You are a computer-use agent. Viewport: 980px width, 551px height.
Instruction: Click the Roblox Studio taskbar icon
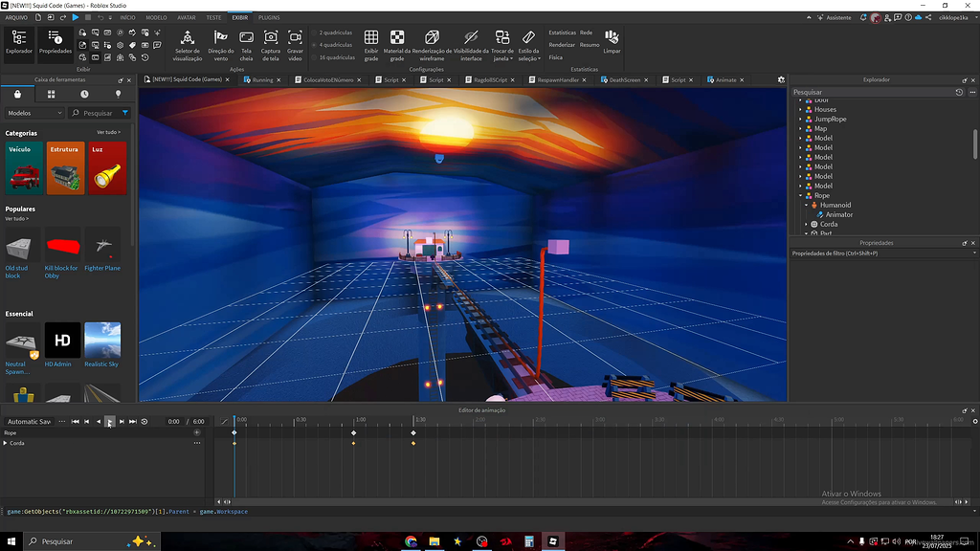[x=552, y=540]
